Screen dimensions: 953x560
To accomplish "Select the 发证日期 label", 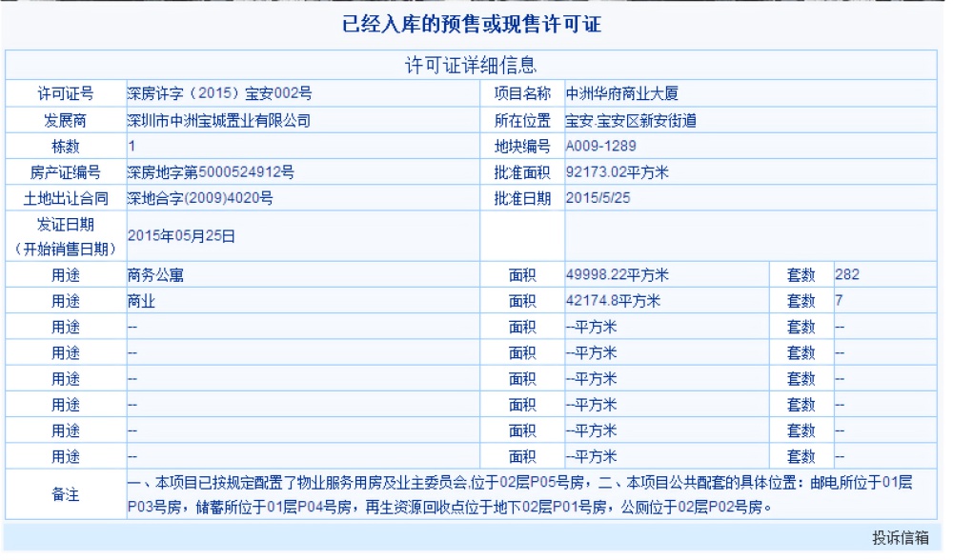I will [66, 225].
